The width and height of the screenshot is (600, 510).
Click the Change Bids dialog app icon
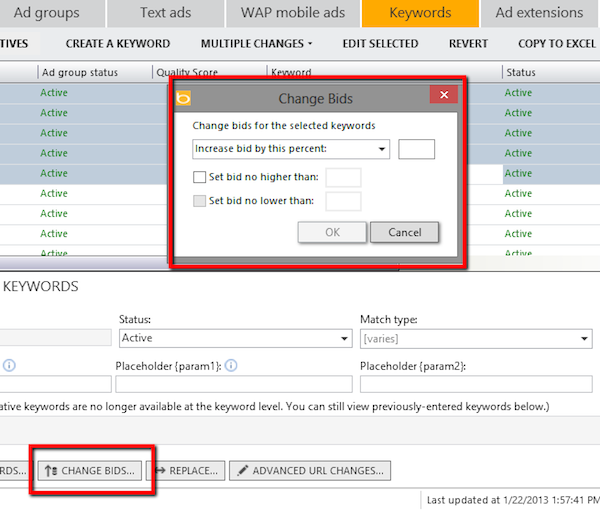point(184,98)
